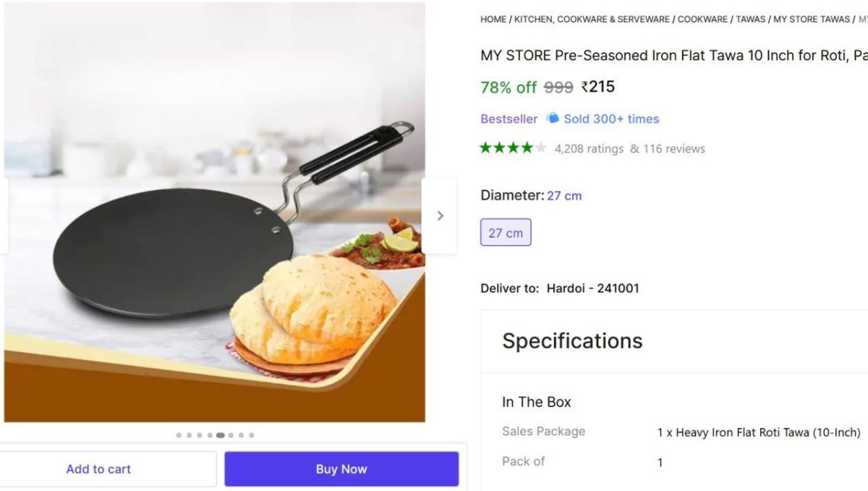The width and height of the screenshot is (868, 491).
Task: View the "116 reviews" link
Action: pos(675,148)
